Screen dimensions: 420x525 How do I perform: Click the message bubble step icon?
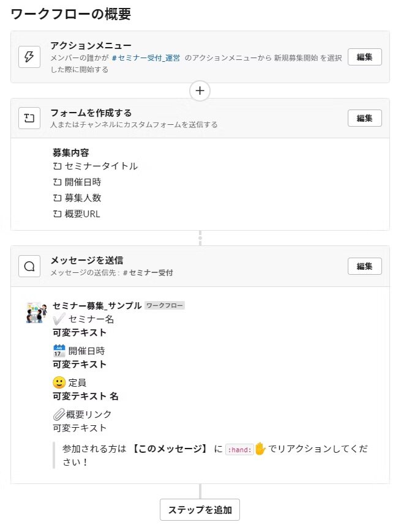[x=29, y=266]
